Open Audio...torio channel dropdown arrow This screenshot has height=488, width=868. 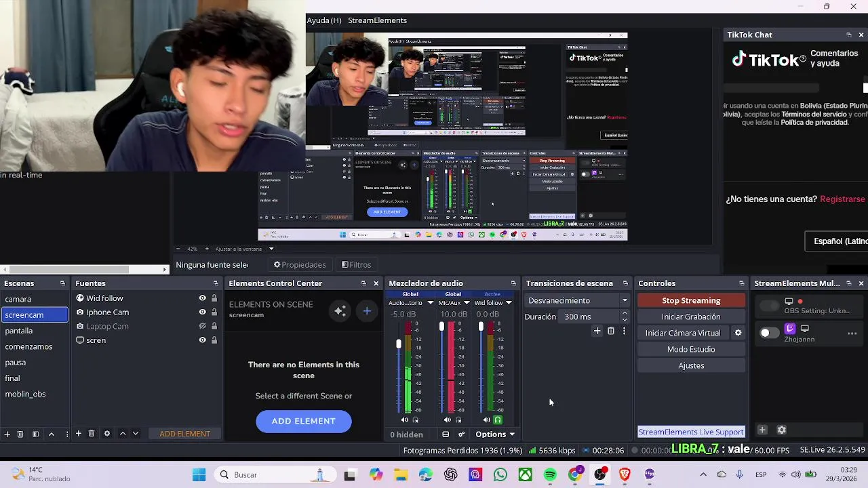click(430, 303)
